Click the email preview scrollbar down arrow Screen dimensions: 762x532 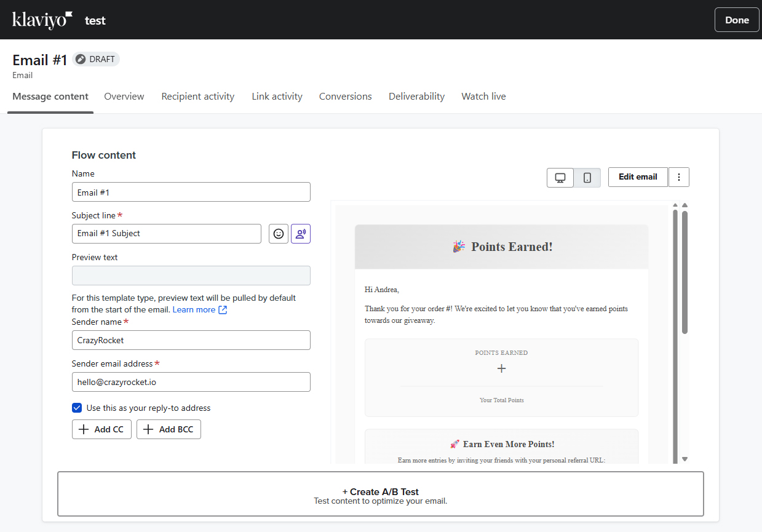pyautogui.click(x=685, y=459)
